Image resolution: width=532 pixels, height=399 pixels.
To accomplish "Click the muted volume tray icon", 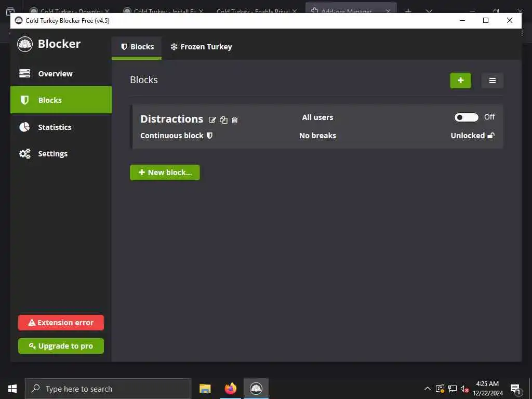I will click(x=464, y=389).
